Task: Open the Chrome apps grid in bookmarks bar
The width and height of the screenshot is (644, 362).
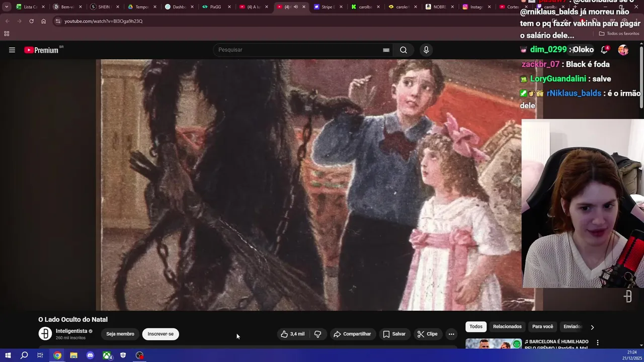Action: click(7, 34)
